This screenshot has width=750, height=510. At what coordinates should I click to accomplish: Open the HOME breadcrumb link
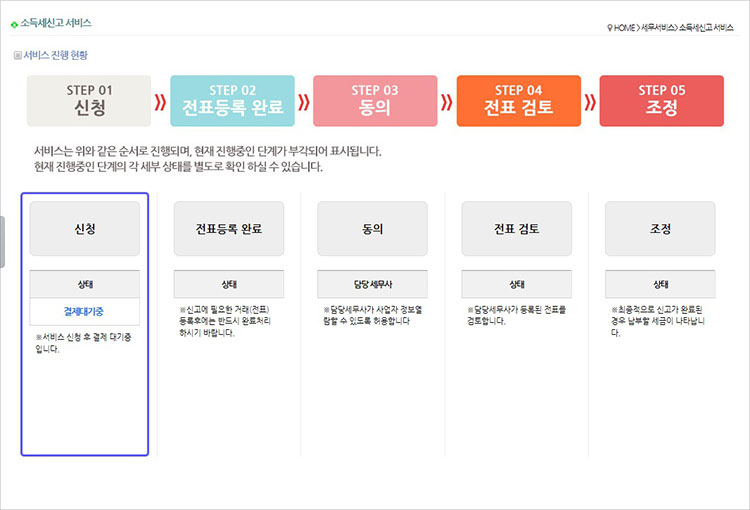tap(625, 27)
